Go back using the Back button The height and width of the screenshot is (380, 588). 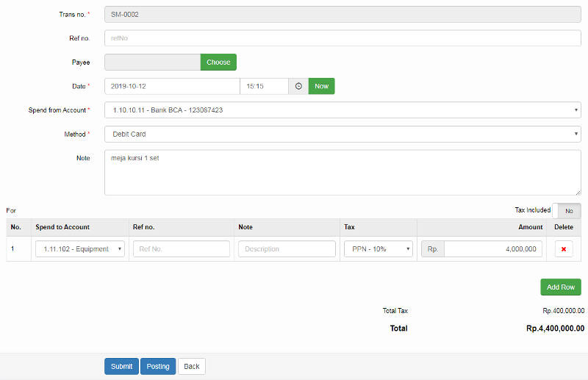192,366
